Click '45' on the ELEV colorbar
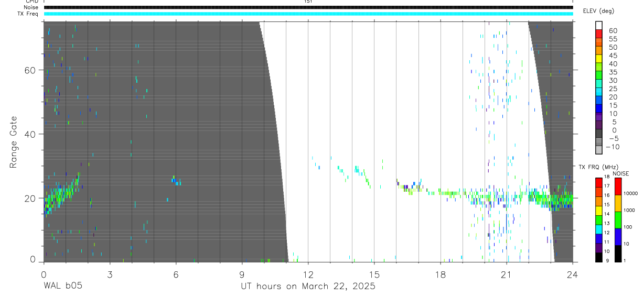Viewport: 644px width, 297px height. point(613,56)
